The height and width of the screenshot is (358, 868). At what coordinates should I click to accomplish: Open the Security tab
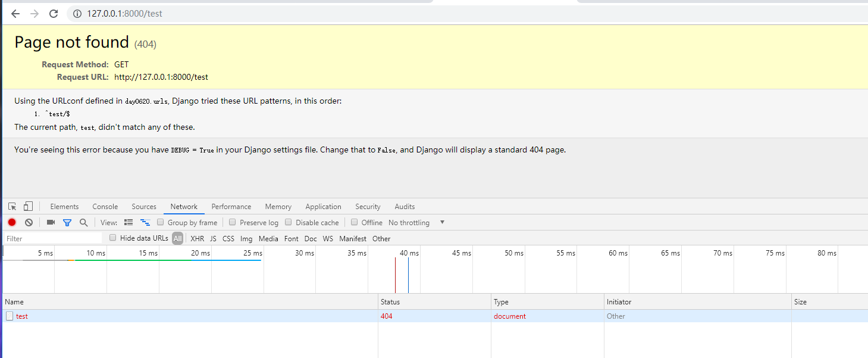[368, 207]
